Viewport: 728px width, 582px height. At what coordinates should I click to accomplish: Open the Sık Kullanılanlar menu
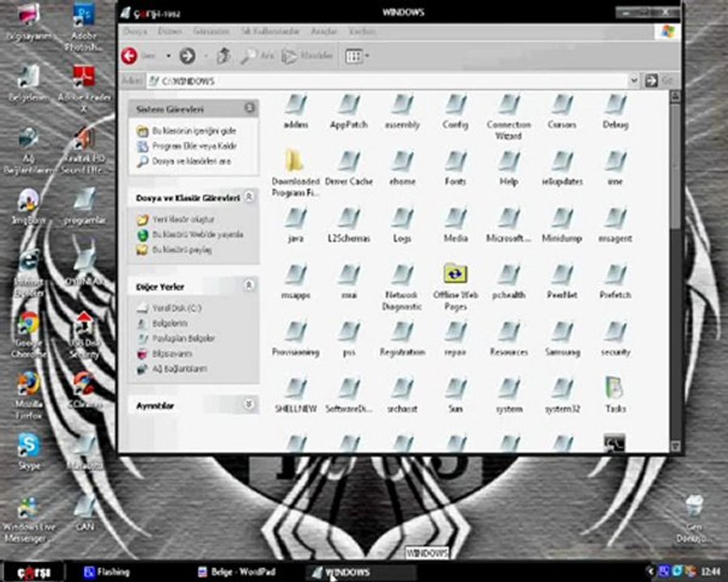coord(270,32)
